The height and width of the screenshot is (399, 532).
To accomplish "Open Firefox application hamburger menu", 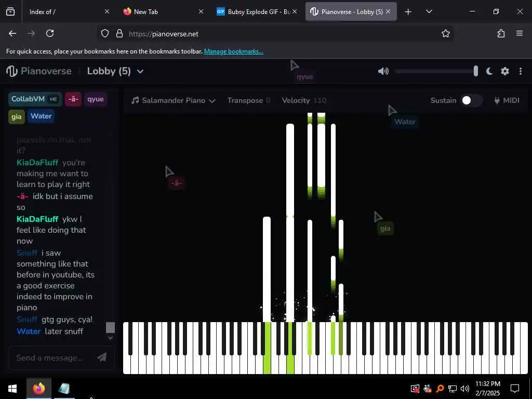I will coord(520,33).
